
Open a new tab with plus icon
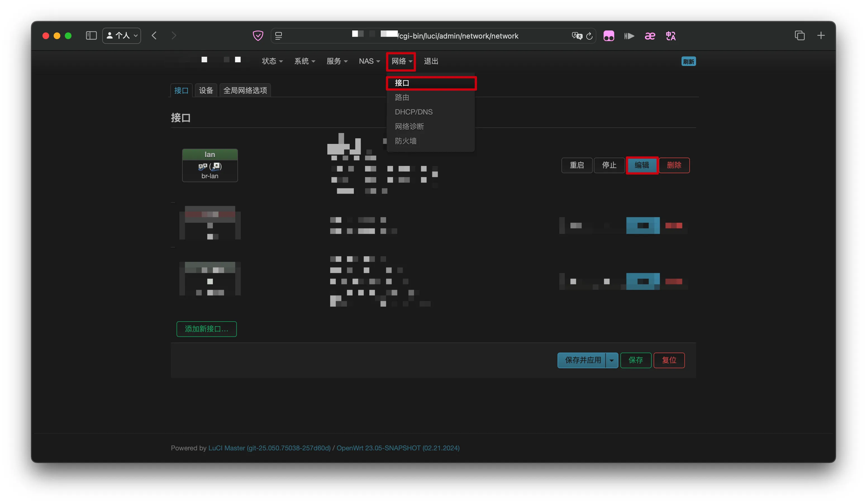coord(821,35)
